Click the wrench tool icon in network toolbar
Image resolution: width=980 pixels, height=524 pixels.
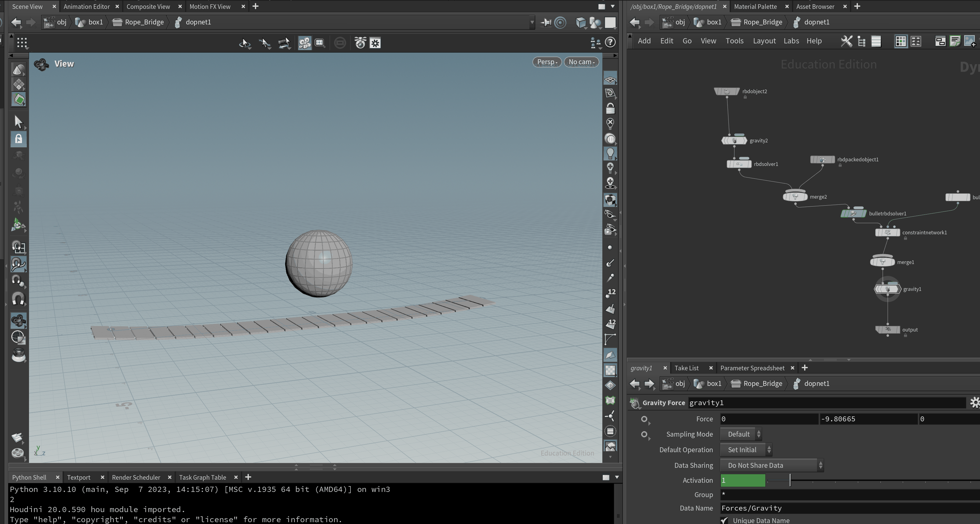click(x=847, y=41)
